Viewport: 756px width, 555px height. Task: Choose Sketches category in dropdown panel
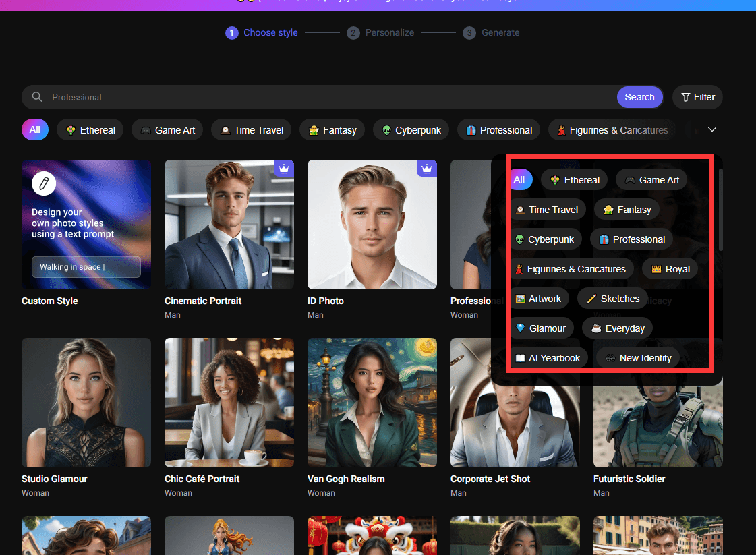[612, 299]
